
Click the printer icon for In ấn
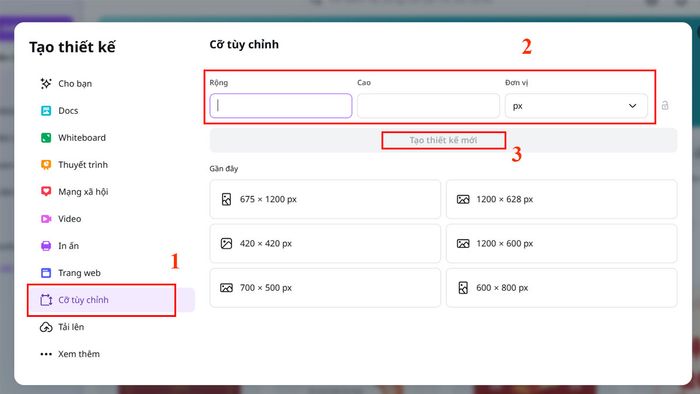point(46,246)
